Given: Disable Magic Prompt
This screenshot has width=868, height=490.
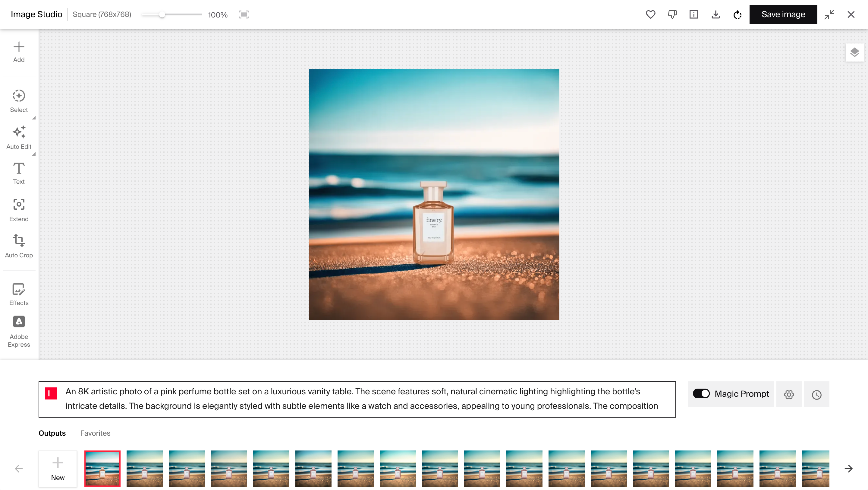Looking at the screenshot, I should 702,393.
